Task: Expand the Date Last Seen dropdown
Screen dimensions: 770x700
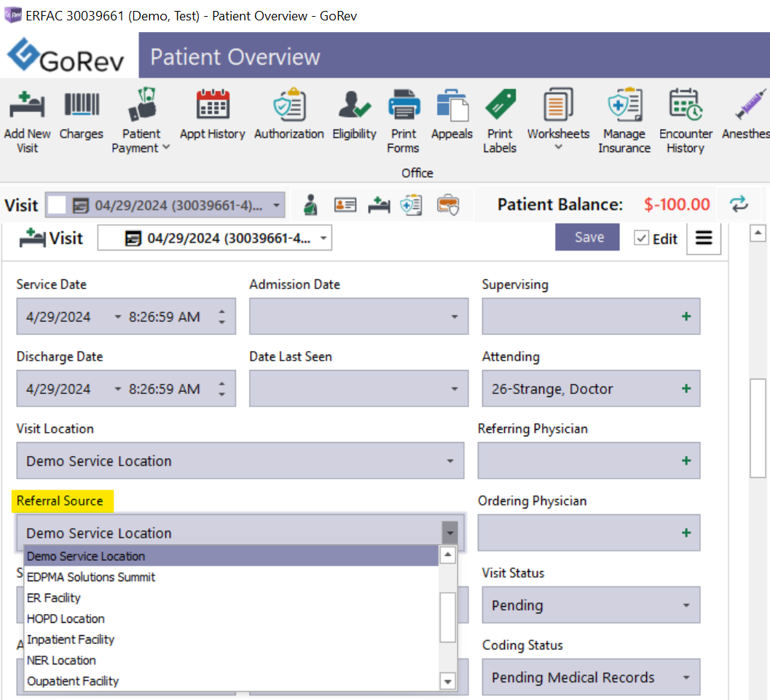Action: (455, 389)
